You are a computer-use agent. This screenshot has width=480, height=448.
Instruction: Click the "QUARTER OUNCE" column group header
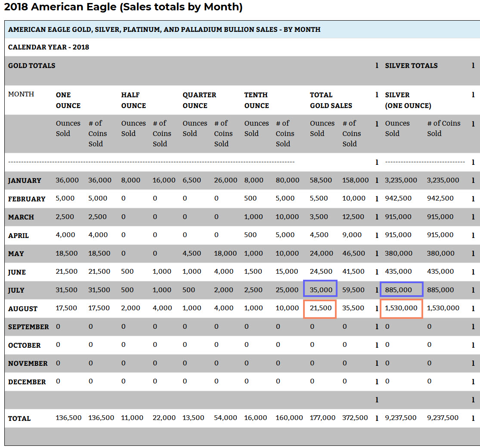(200, 100)
